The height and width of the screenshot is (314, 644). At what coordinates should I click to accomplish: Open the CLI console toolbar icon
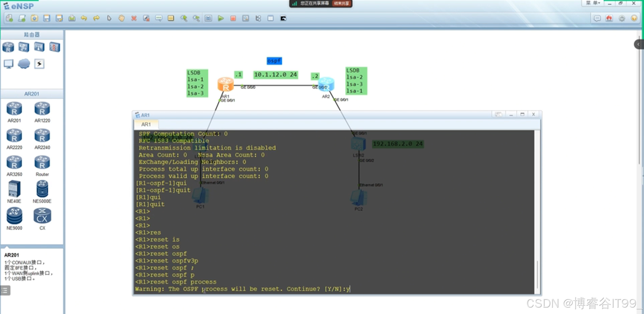(283, 18)
